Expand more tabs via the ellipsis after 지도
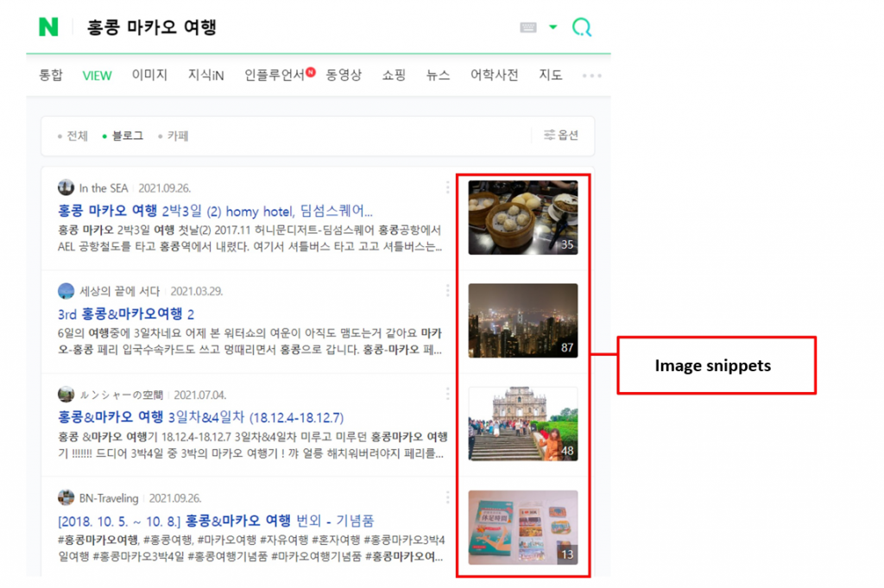Image resolution: width=884 pixels, height=588 pixels. (591, 75)
